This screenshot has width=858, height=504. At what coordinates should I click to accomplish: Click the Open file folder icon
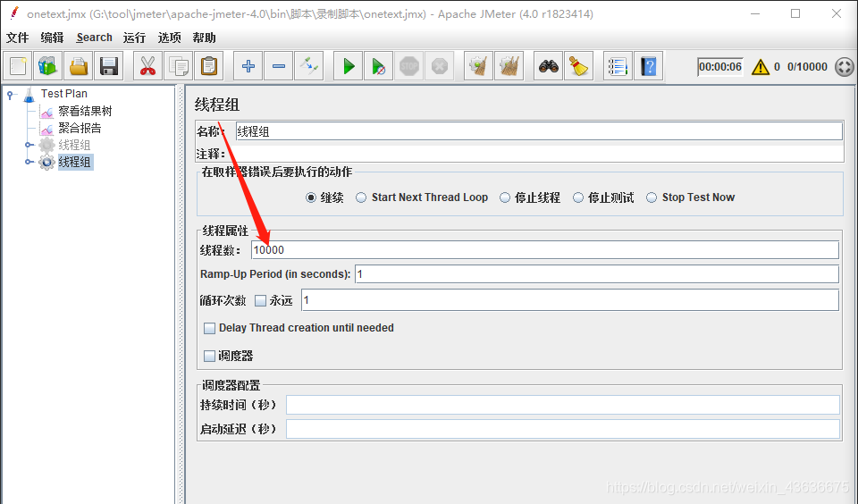[79, 66]
